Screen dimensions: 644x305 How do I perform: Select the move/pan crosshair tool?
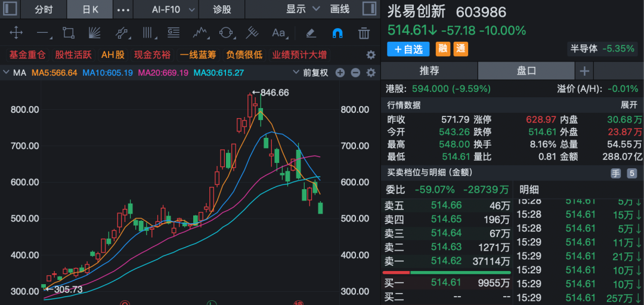coord(16,32)
